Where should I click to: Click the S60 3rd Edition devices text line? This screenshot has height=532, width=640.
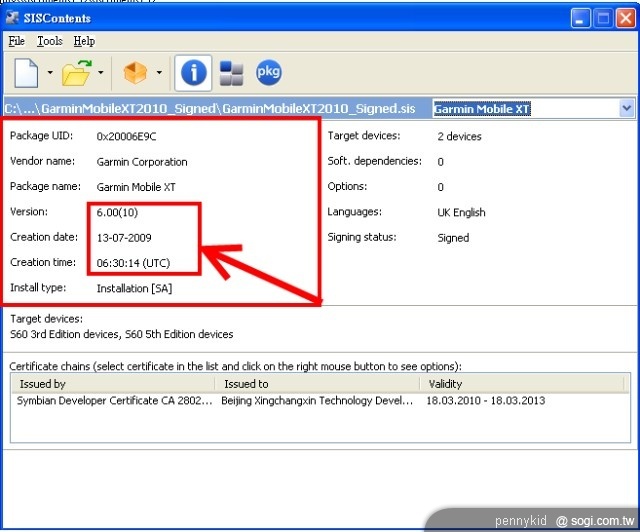(x=121, y=334)
